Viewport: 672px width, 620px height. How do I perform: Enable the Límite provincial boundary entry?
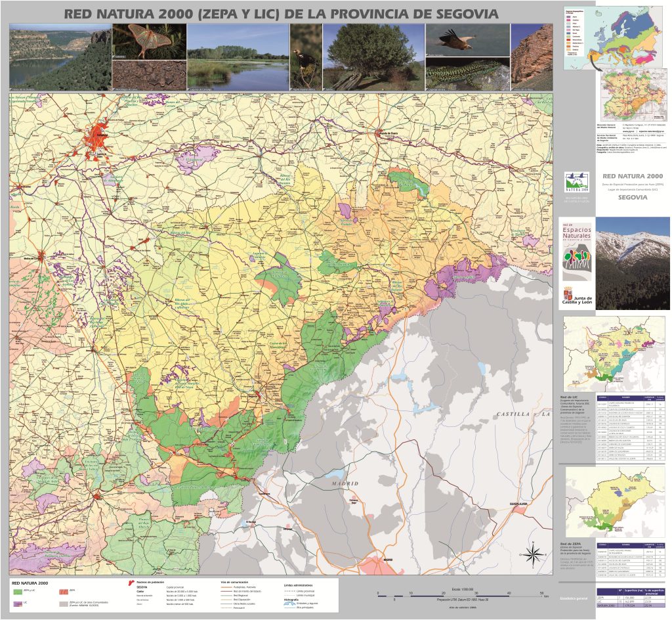(292, 590)
